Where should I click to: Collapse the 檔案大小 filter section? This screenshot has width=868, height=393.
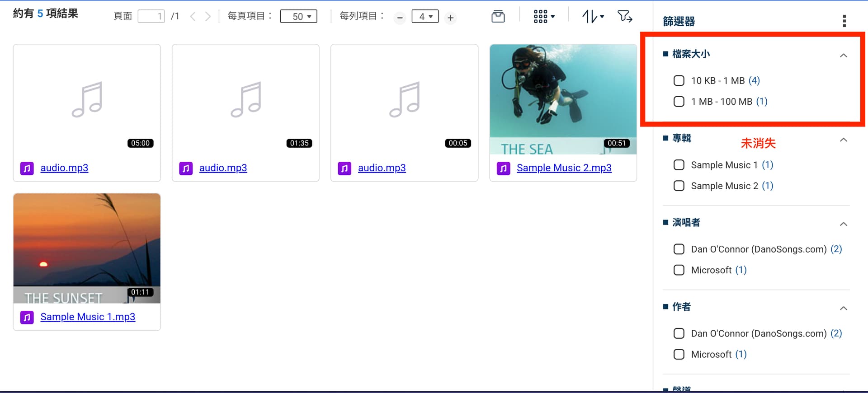(843, 55)
